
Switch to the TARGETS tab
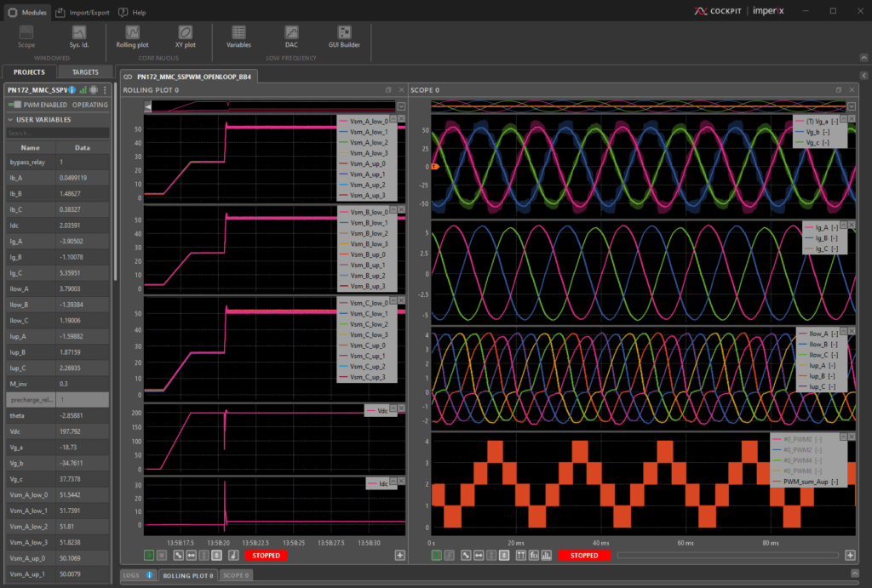85,72
